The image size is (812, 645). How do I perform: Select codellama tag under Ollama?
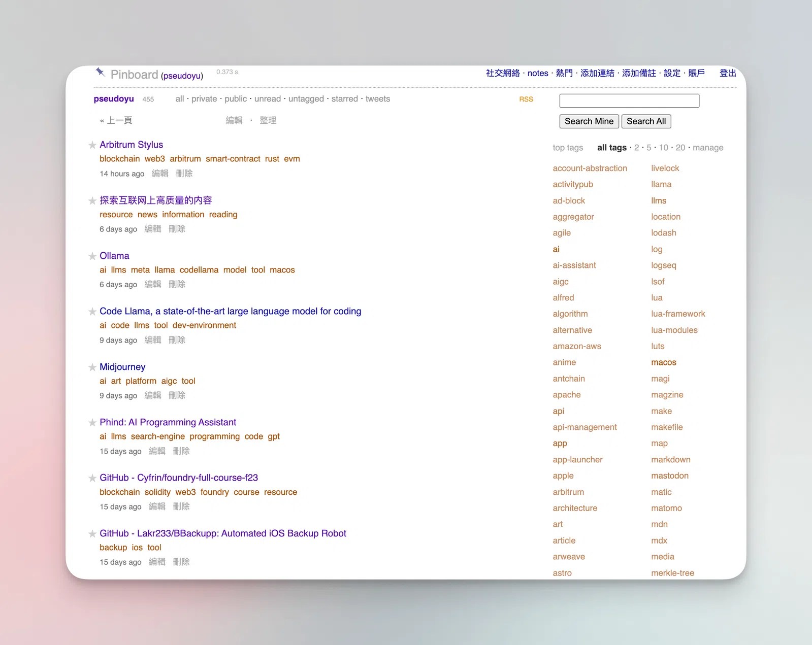coord(199,270)
